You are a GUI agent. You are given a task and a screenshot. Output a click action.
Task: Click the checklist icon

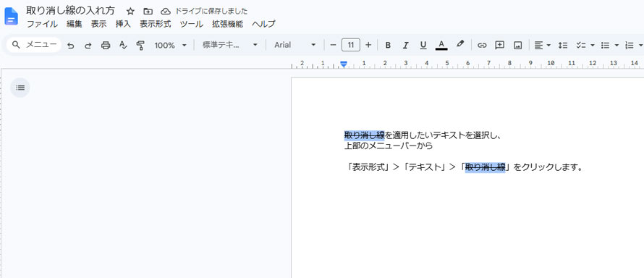click(581, 45)
